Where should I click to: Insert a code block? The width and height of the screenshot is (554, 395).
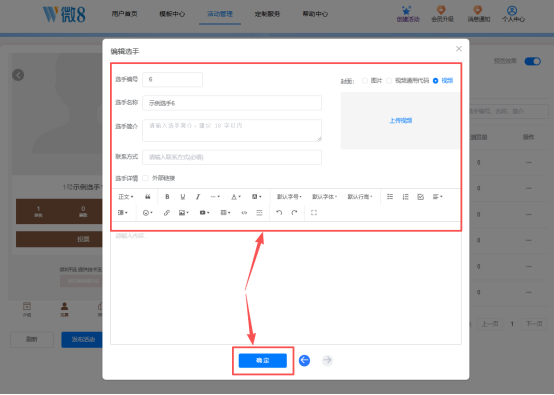click(x=244, y=213)
